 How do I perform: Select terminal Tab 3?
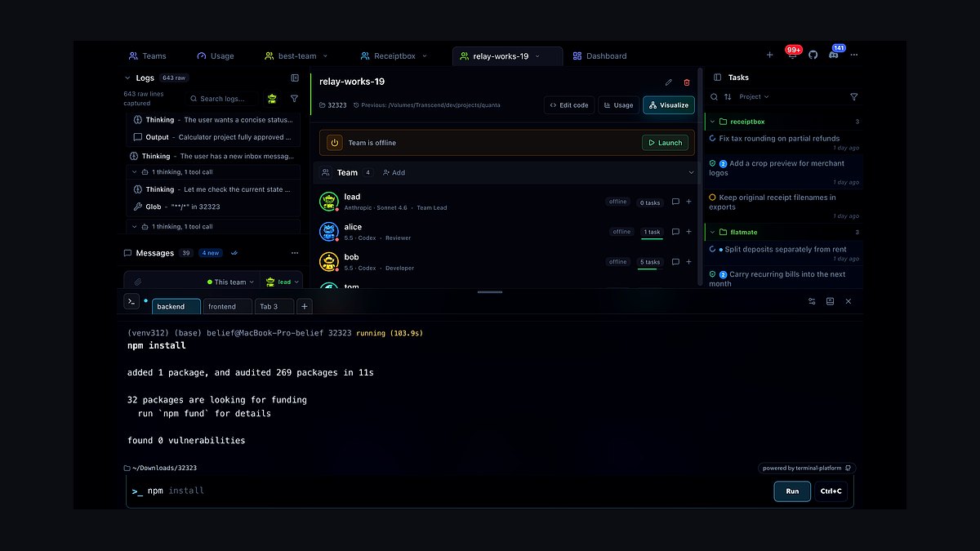[x=274, y=307]
